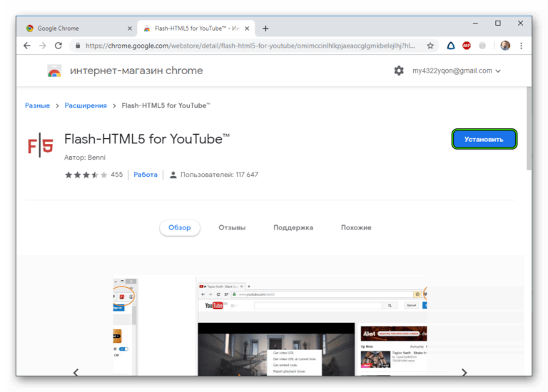The image size is (548, 392).
Task: Click the users person icon
Action: [173, 175]
